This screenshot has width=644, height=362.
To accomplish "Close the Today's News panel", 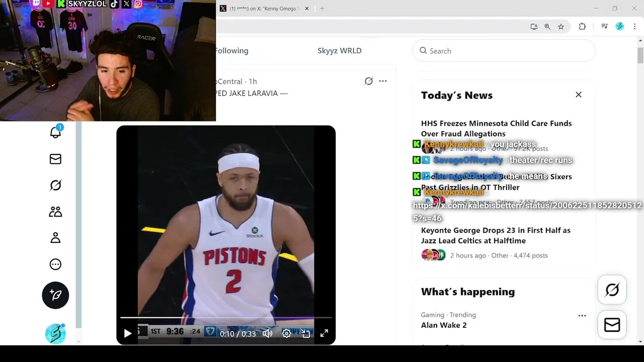I will click(x=579, y=95).
